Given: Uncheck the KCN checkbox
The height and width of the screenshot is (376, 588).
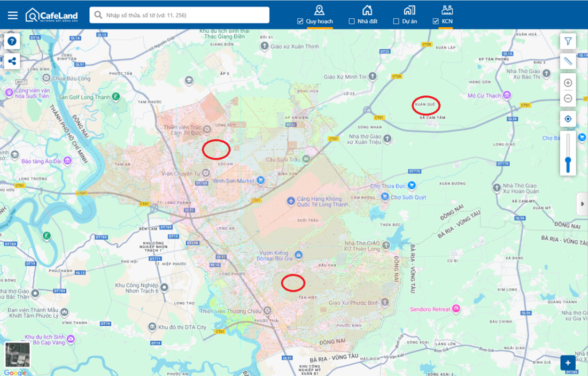Looking at the screenshot, I should coord(436,21).
